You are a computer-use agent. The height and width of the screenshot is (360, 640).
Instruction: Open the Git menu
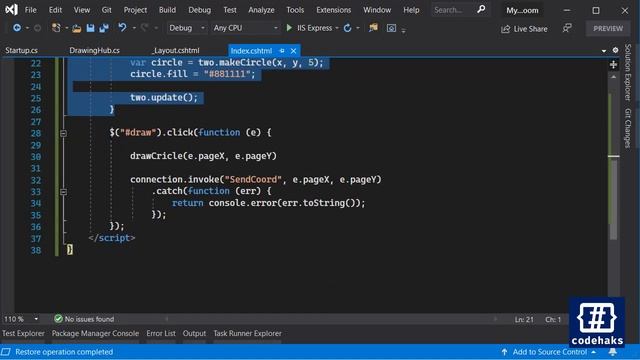pyautogui.click(x=107, y=10)
